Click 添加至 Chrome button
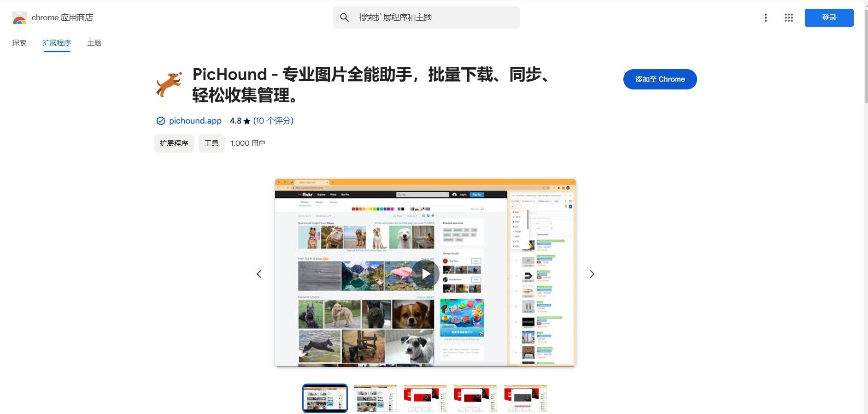This screenshot has height=414, width=868. pos(660,79)
